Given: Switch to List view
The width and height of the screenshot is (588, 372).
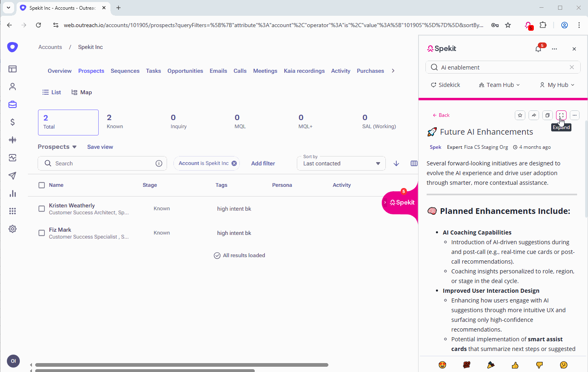Looking at the screenshot, I should (51, 92).
